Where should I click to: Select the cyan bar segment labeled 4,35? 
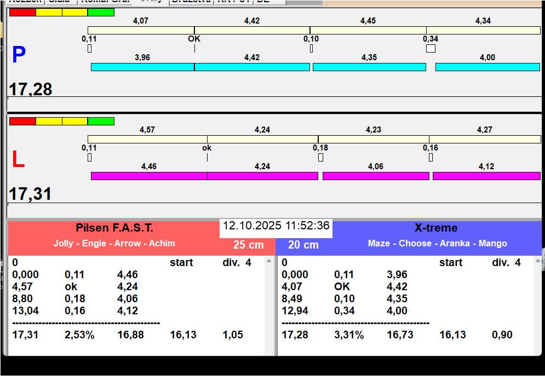[369, 67]
